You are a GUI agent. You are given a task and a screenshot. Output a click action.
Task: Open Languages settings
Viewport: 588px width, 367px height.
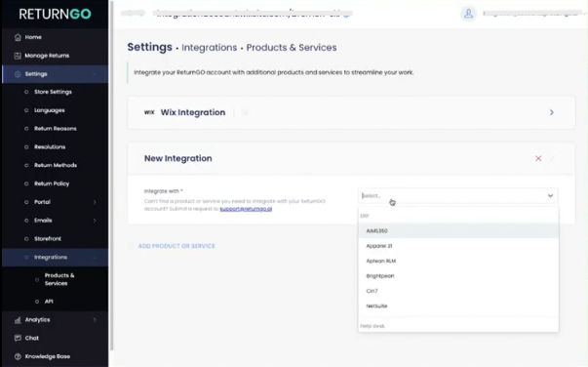click(x=49, y=110)
